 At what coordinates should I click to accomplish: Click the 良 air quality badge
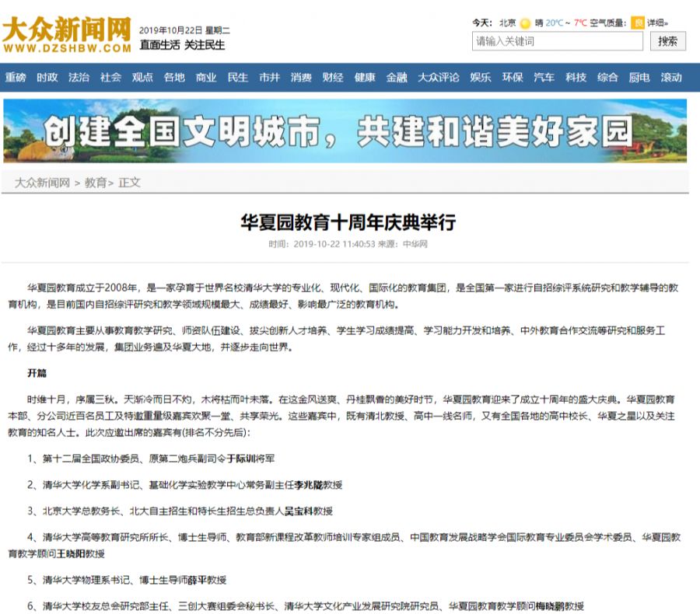[x=638, y=23]
